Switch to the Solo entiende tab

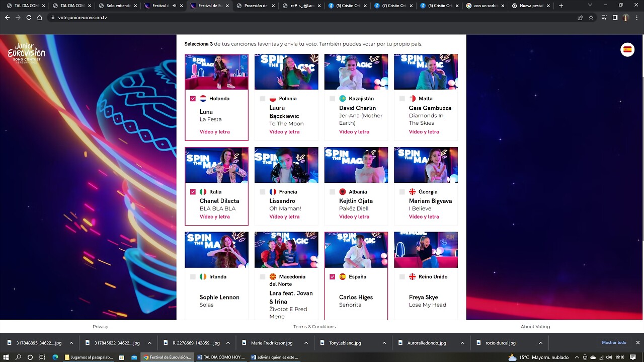coord(117,6)
